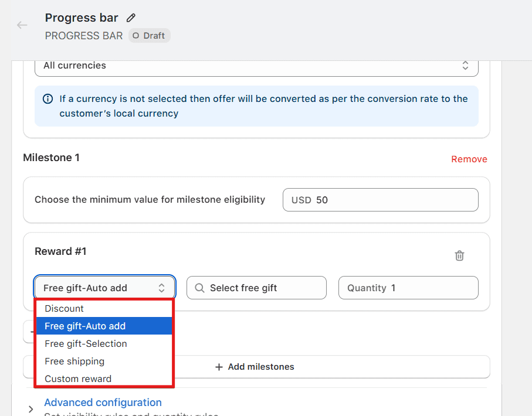Click the chevron next to Advanced configuration
Image resolution: width=532 pixels, height=416 pixels.
coord(31,410)
